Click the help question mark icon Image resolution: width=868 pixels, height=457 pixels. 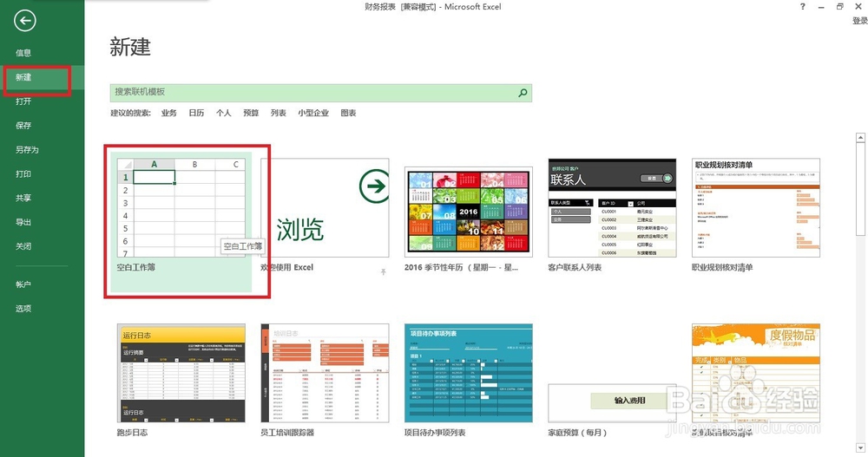tap(803, 7)
